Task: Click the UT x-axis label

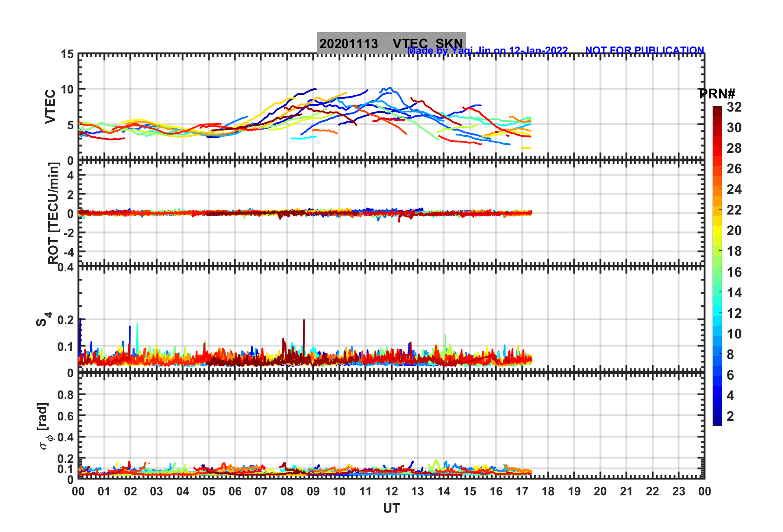Action: tap(391, 509)
